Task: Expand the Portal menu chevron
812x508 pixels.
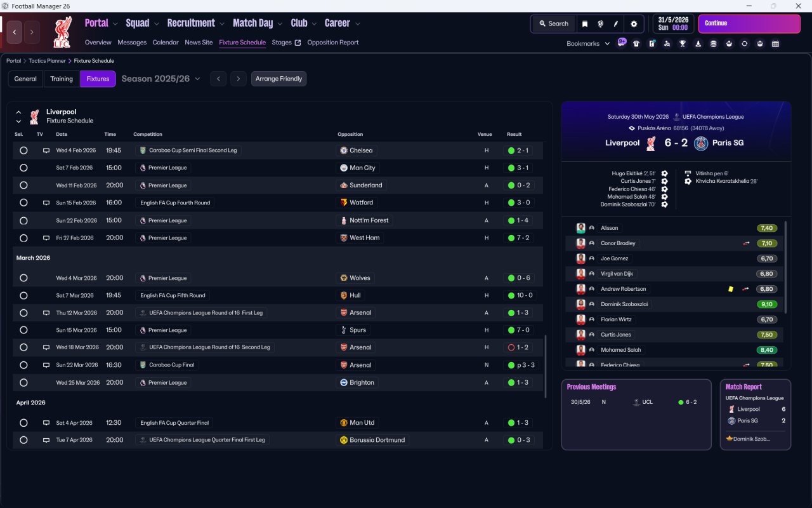Action: pos(115,24)
